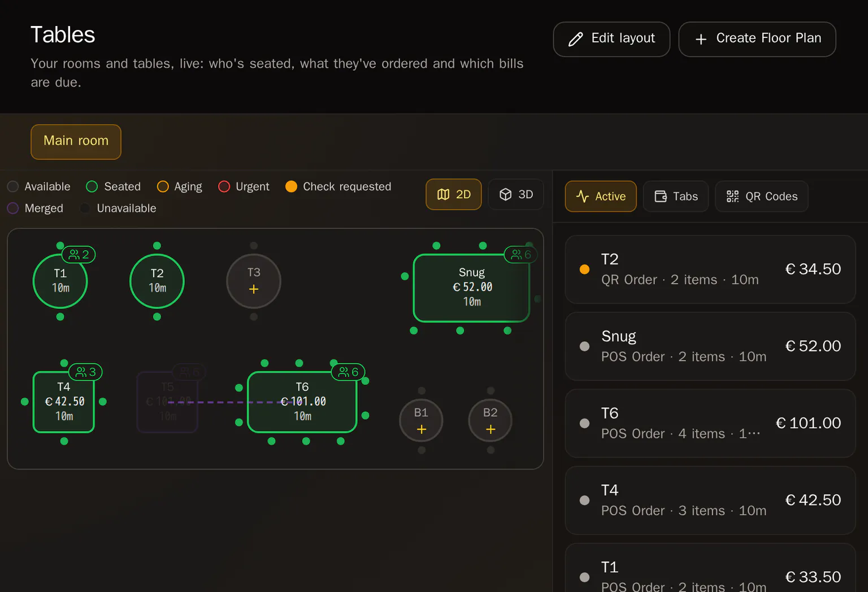
Task: Click the guest count badge on T4
Action: point(85,372)
